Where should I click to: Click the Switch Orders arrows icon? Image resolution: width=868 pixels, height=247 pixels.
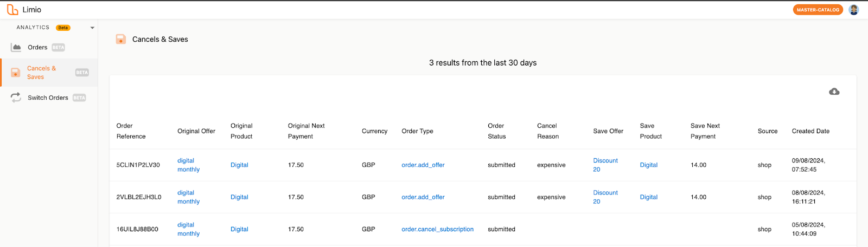(x=16, y=98)
